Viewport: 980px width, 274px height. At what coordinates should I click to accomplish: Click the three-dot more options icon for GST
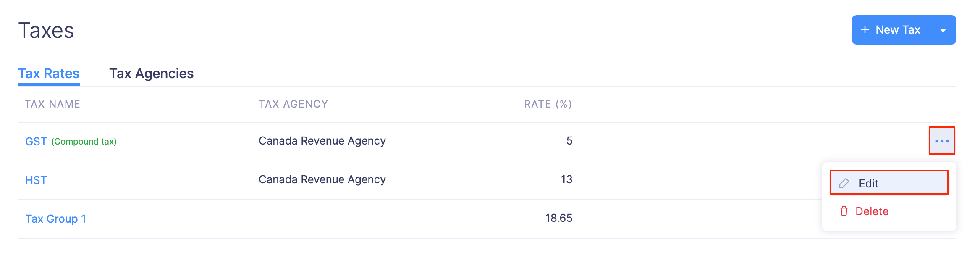tap(942, 141)
